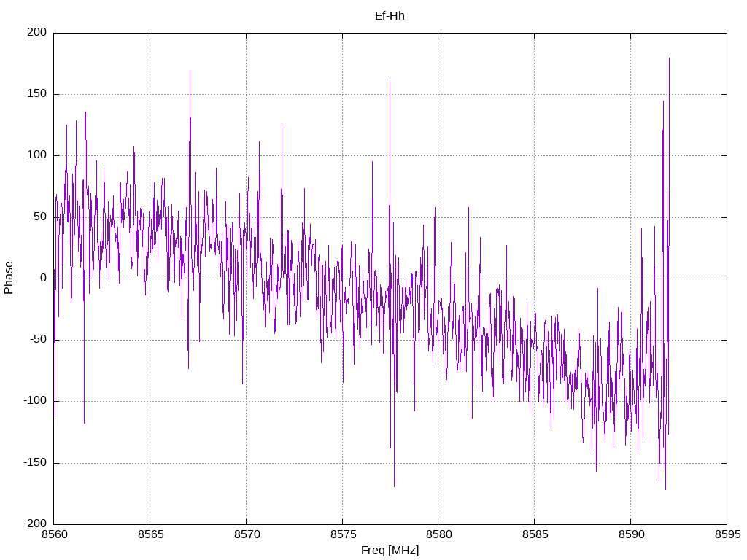Click the -100 y-axis tick label
This screenshot has height=560, width=747.
tap(35, 401)
